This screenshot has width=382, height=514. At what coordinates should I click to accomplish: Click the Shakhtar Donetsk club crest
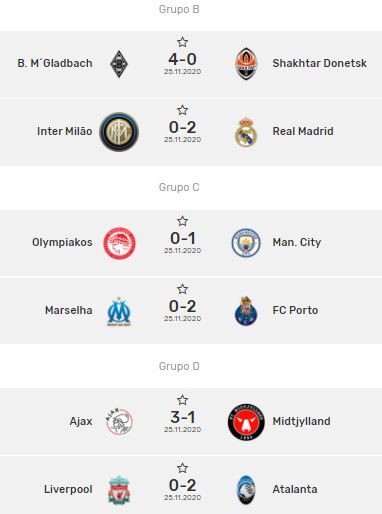coord(246,64)
